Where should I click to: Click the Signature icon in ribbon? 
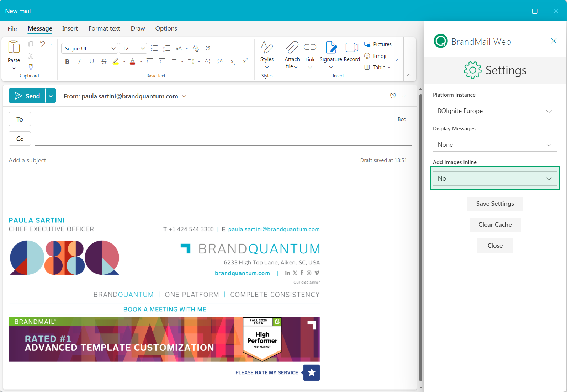[x=331, y=48]
